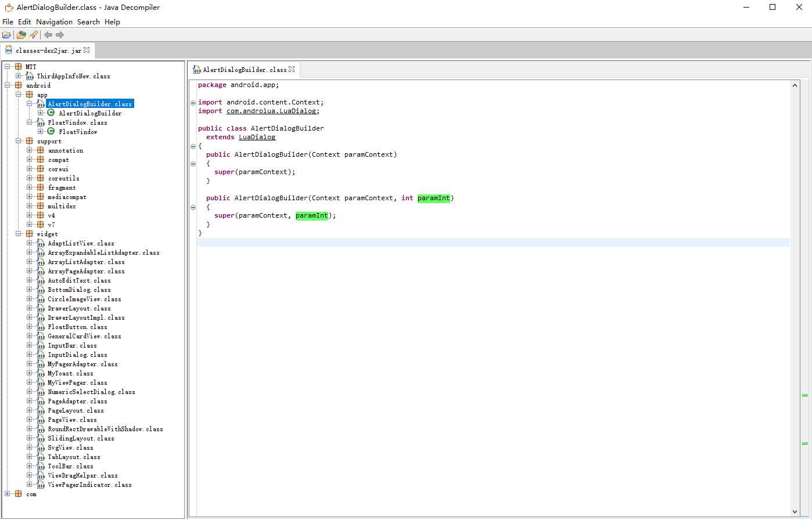Click the editor scrollbar up arrow
Screen dimensions: 812x520
pyautogui.click(x=795, y=85)
